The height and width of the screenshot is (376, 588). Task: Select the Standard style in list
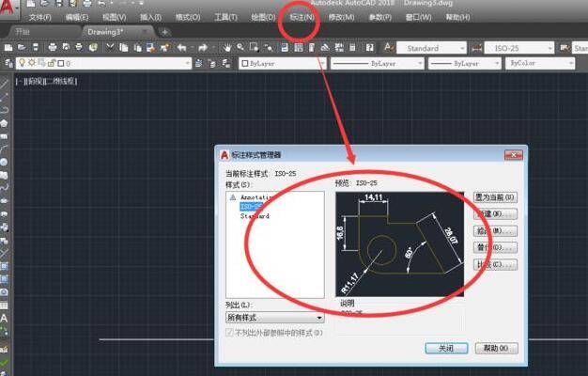[255, 216]
